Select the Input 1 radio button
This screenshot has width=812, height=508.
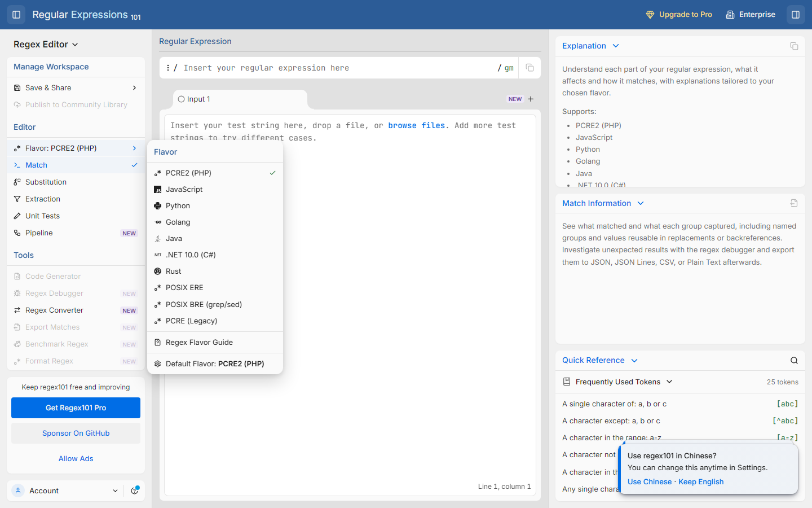(x=181, y=99)
